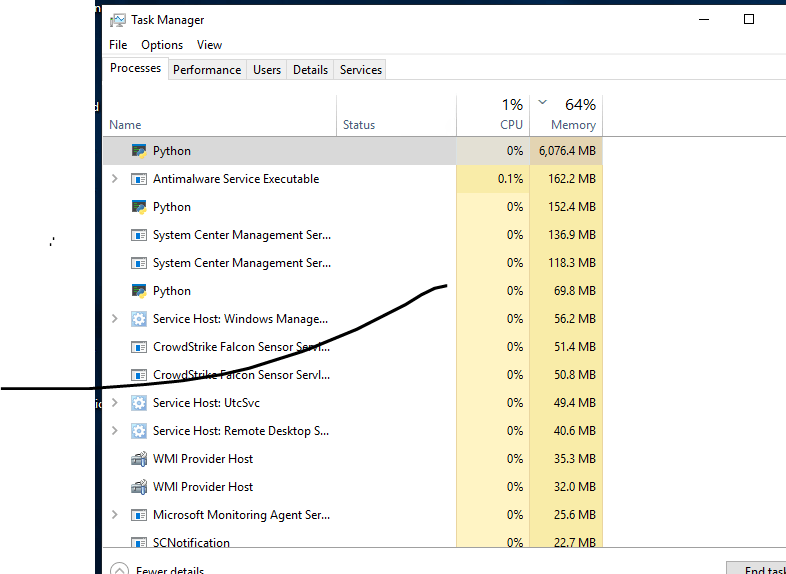The width and height of the screenshot is (786, 574).
Task: Expand Microsoft Monitoring Agent Service group
Action: coord(115,514)
